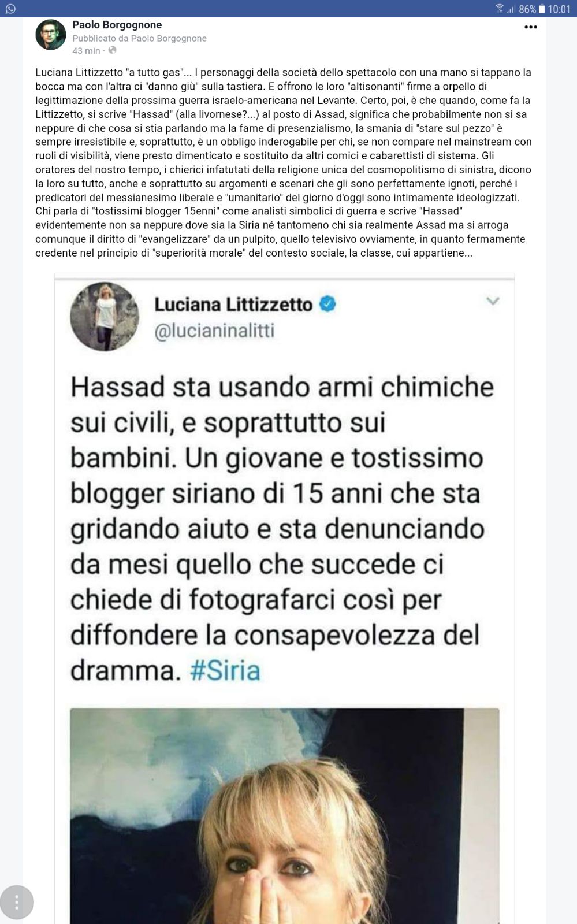Tap the tweet text beginning 'Hassad sta usando'
577x924 pixels.
point(282,529)
